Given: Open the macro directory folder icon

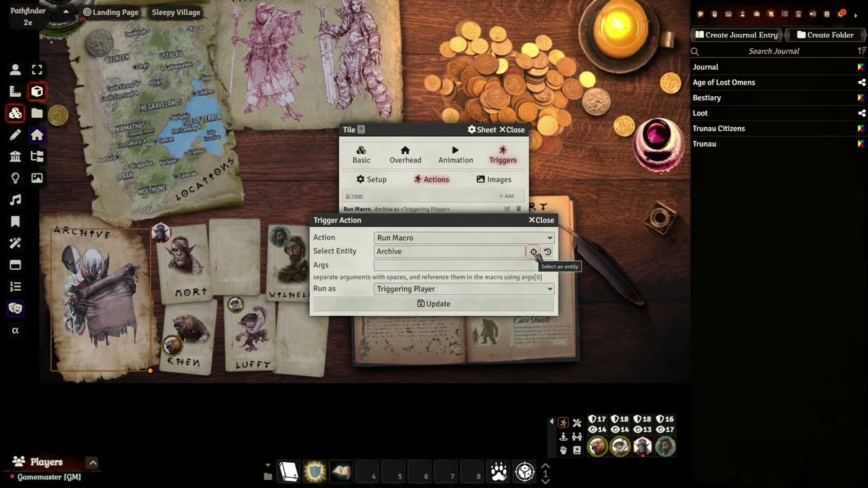Looking at the screenshot, I should click(x=268, y=477).
